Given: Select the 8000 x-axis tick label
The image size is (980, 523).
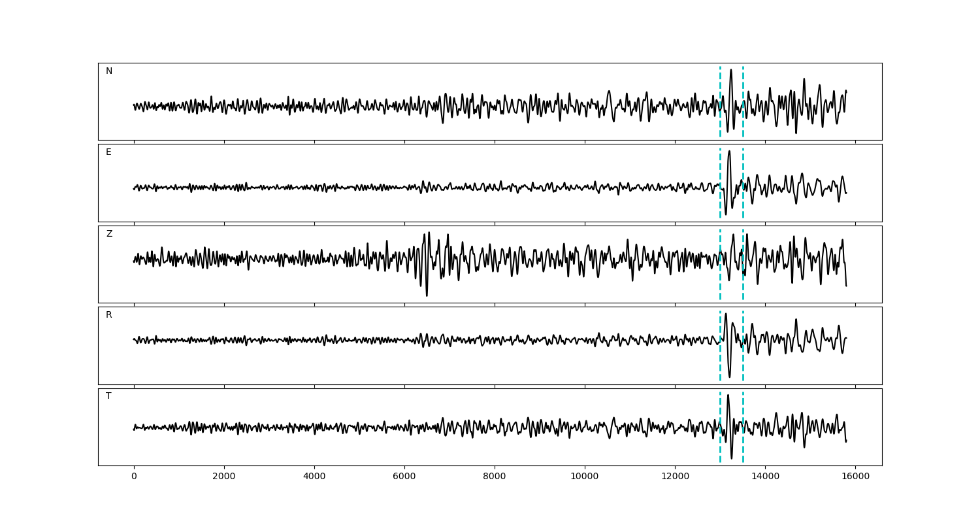Looking at the screenshot, I should 495,477.
